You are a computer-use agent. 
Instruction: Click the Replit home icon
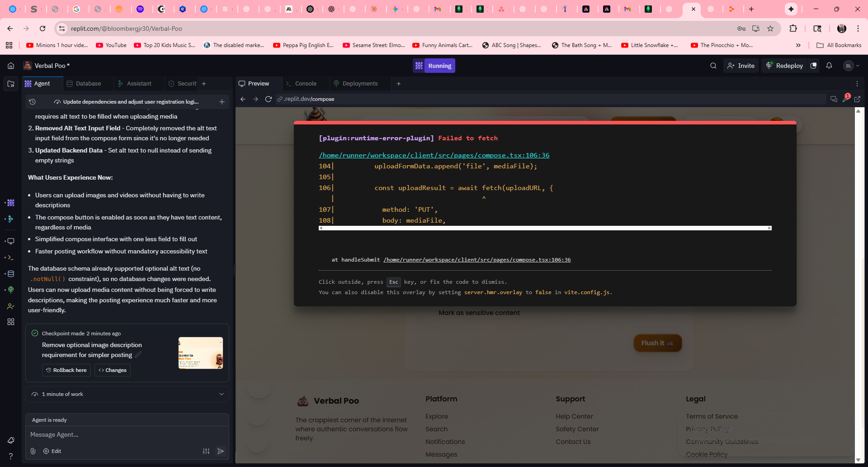[x=11, y=66]
